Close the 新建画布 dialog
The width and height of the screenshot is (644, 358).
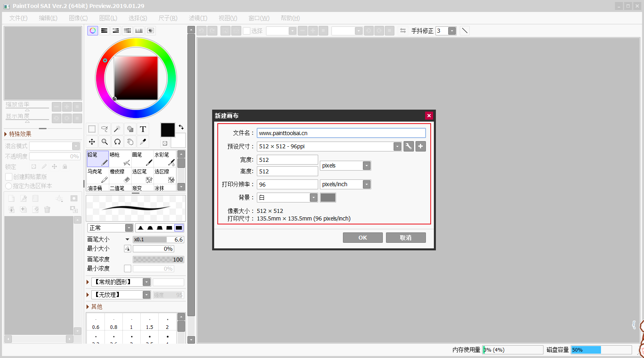click(429, 116)
